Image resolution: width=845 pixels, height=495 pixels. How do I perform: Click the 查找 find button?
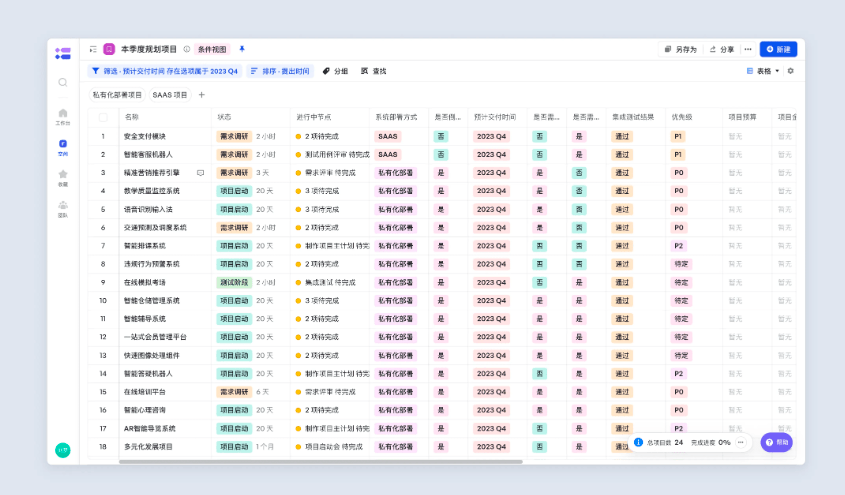point(373,71)
